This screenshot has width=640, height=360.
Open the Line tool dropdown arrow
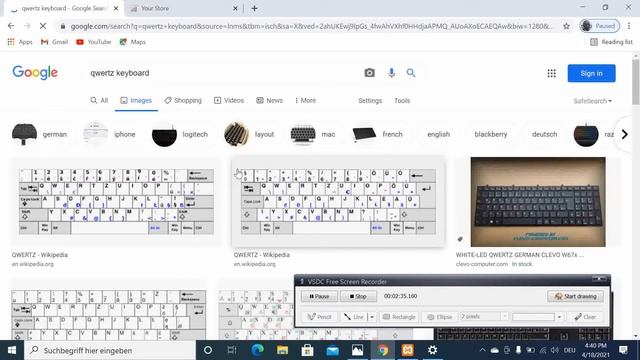[372, 317]
